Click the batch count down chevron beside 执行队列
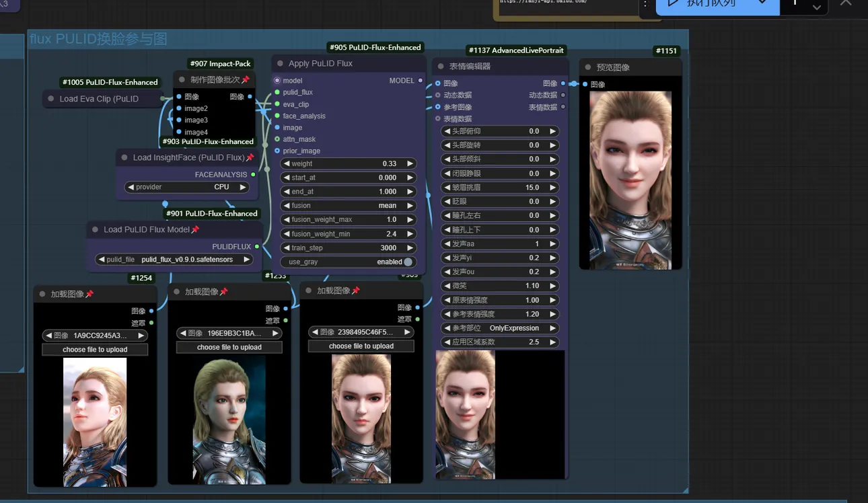The height and width of the screenshot is (503, 868). 817,7
